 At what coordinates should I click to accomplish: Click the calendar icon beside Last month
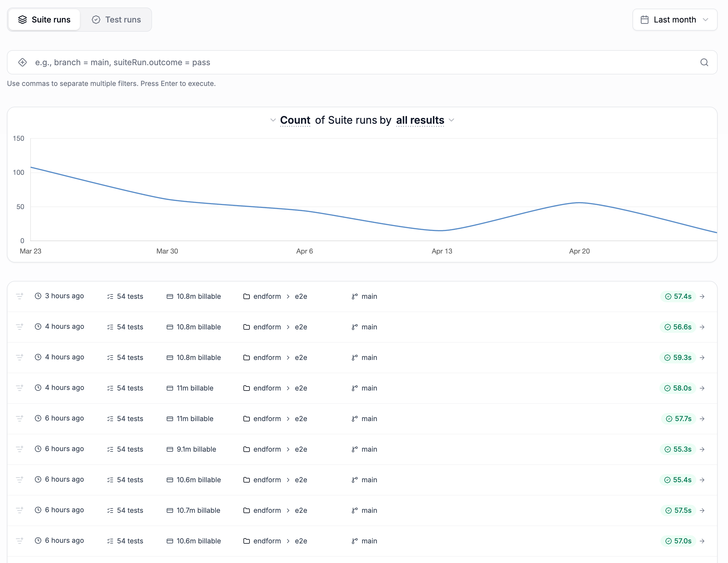coord(645,20)
